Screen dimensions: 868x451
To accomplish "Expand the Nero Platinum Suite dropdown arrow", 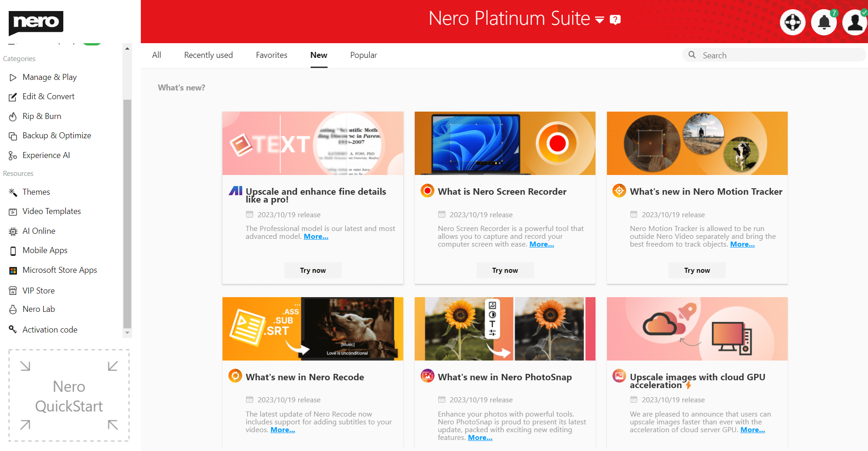I will tap(600, 20).
